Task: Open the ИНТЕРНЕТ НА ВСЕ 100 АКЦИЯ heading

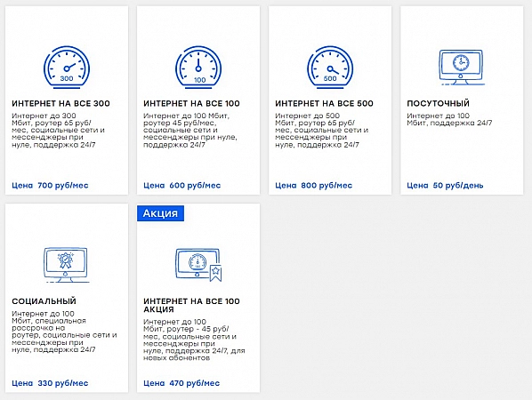Action: point(191,305)
